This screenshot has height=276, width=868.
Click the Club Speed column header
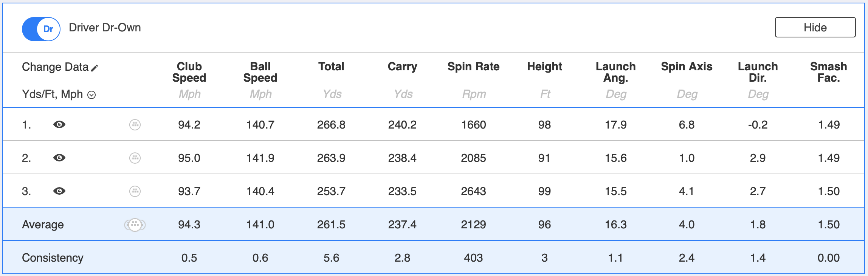[x=189, y=73]
